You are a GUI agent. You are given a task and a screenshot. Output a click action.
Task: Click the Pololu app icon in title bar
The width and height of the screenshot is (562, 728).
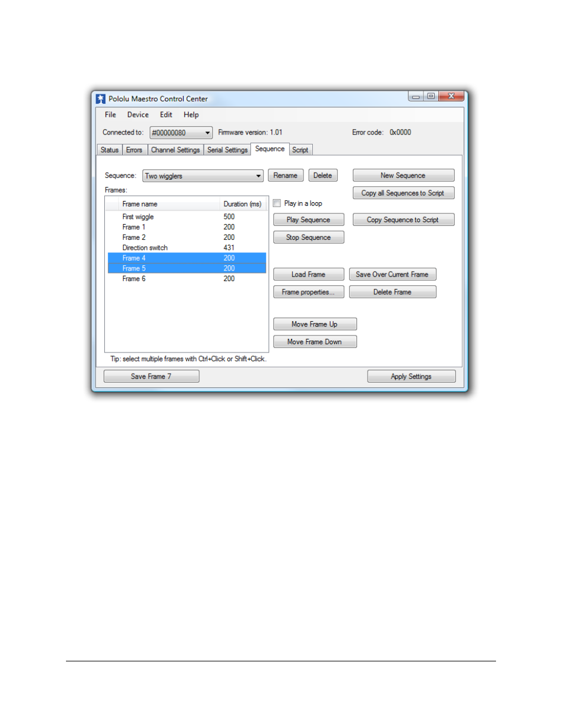101,99
